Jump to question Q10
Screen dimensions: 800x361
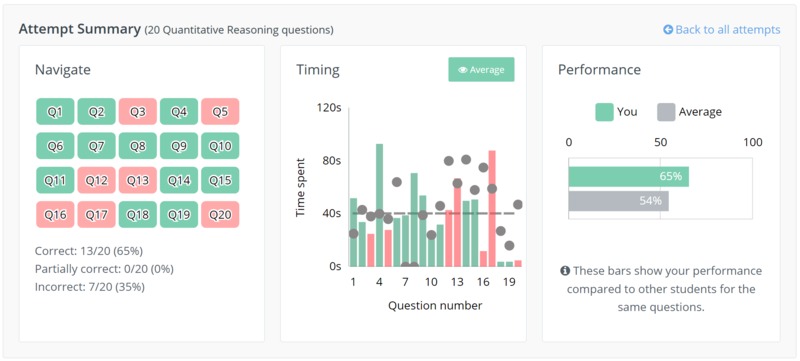pyautogui.click(x=220, y=146)
